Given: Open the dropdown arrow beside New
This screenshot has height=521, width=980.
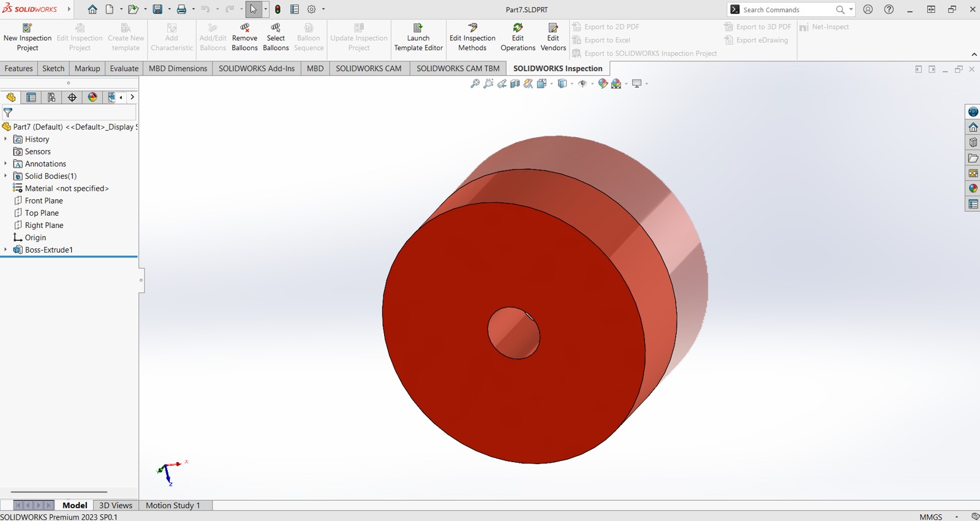Looking at the screenshot, I should pos(121,9).
